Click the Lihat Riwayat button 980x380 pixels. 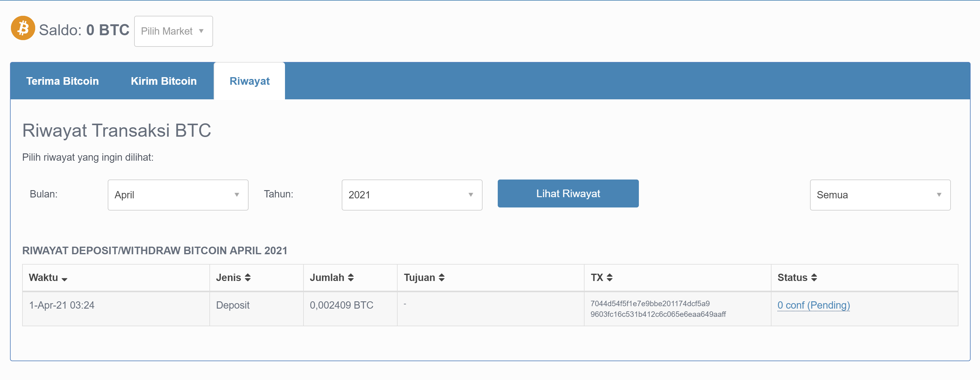click(x=568, y=193)
